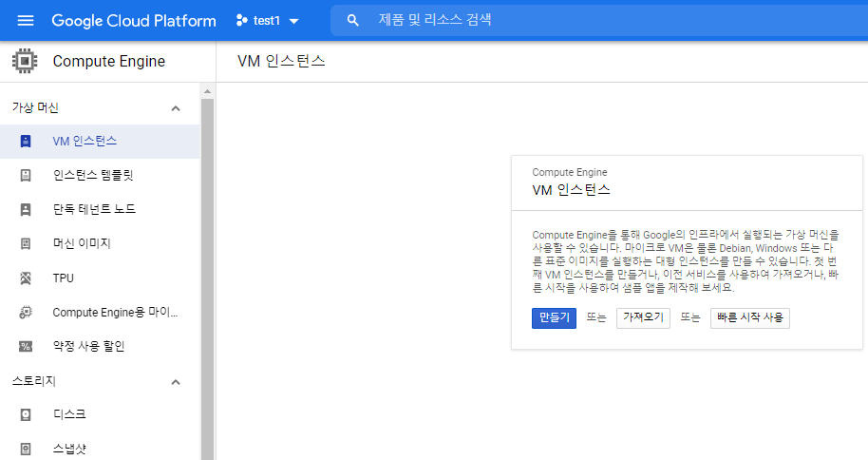Image resolution: width=868 pixels, height=460 pixels.
Task: Collapse the 스토리지 section chevron
Action: point(176,382)
